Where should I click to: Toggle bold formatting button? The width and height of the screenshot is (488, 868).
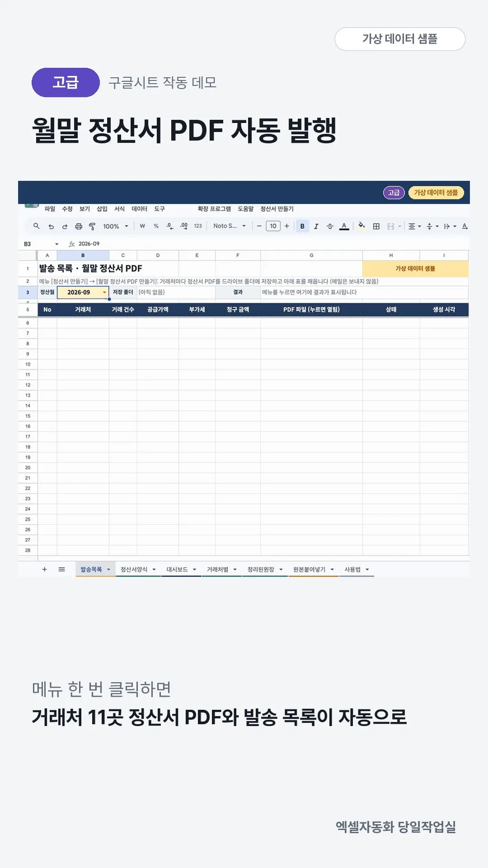click(x=302, y=226)
